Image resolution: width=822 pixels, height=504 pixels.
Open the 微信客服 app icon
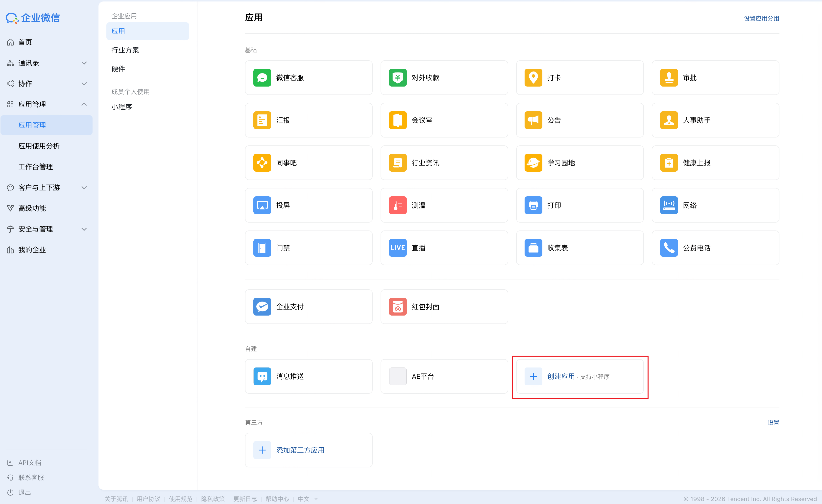(262, 78)
